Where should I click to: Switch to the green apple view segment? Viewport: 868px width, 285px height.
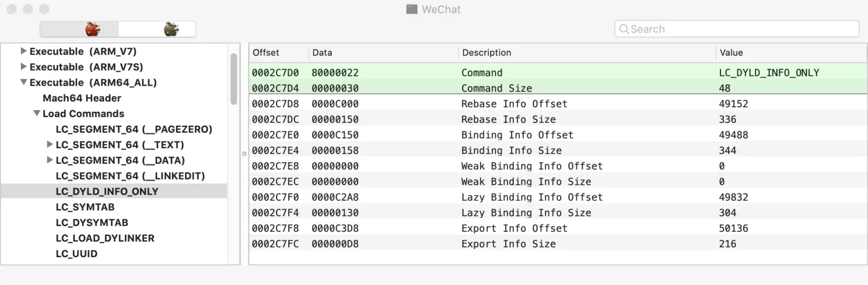click(x=171, y=29)
